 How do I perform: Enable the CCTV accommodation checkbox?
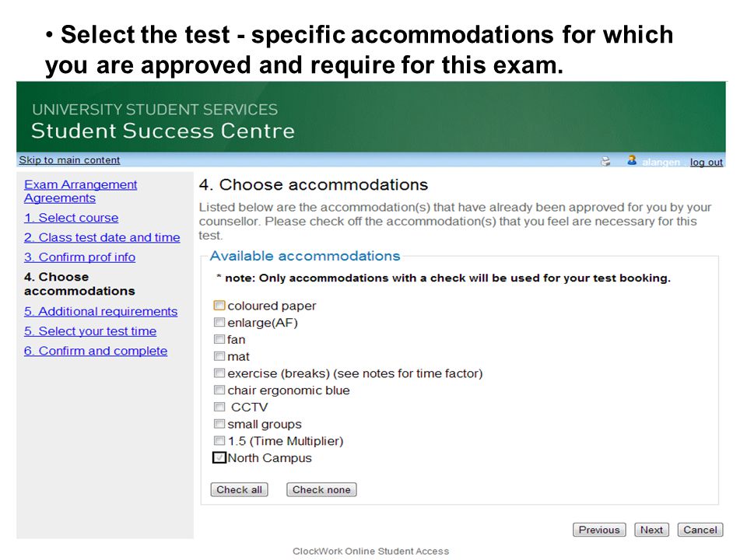point(219,407)
